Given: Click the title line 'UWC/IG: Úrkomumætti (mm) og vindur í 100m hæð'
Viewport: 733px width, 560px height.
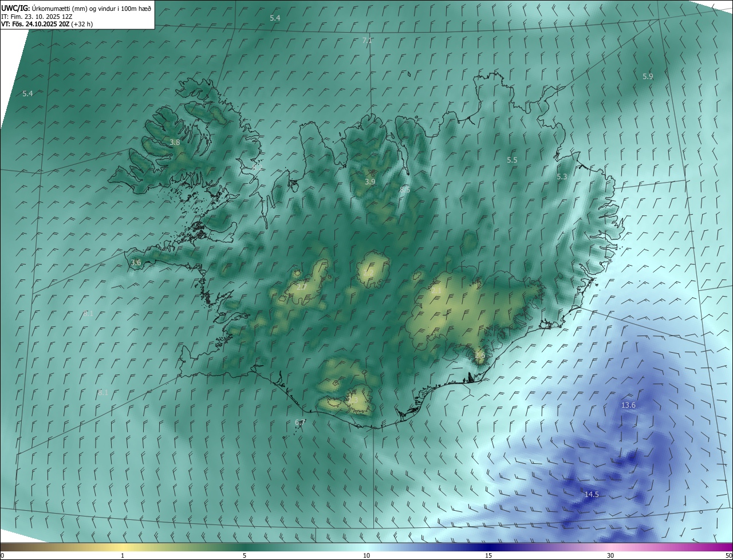Looking at the screenshot, I should coord(76,8).
